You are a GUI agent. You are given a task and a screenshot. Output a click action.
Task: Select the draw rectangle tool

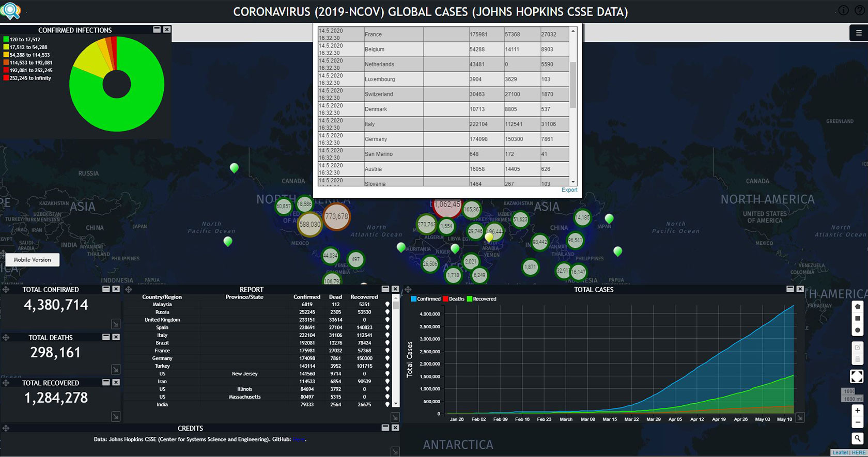coord(858,318)
